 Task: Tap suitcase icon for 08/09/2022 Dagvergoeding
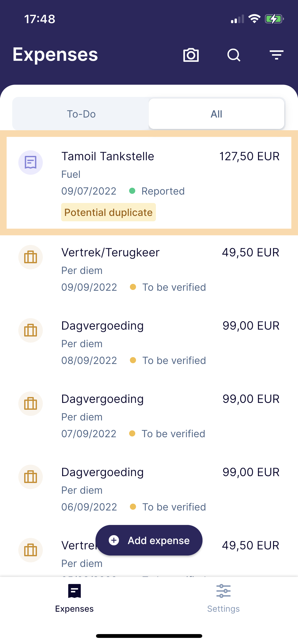[31, 330]
